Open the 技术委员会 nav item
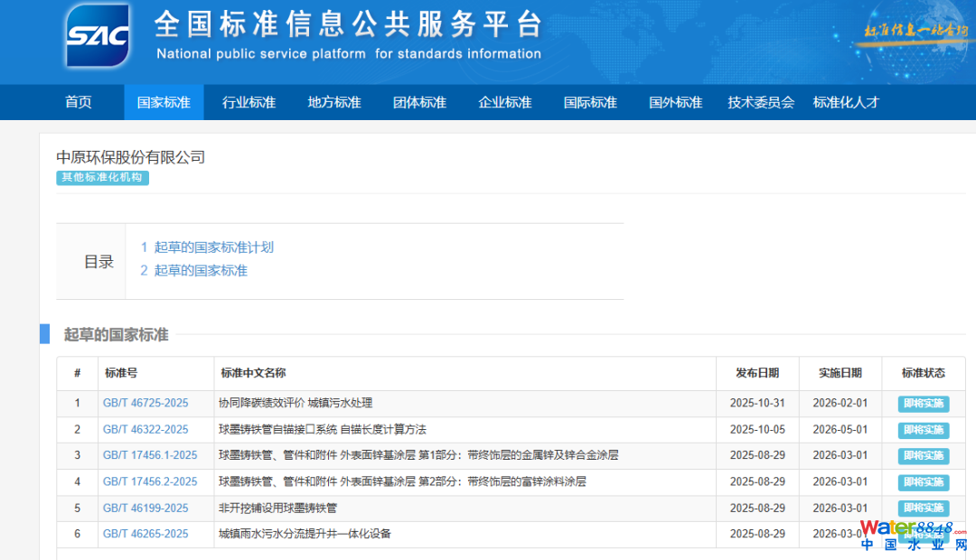Viewport: 976px width, 560px height. (761, 102)
